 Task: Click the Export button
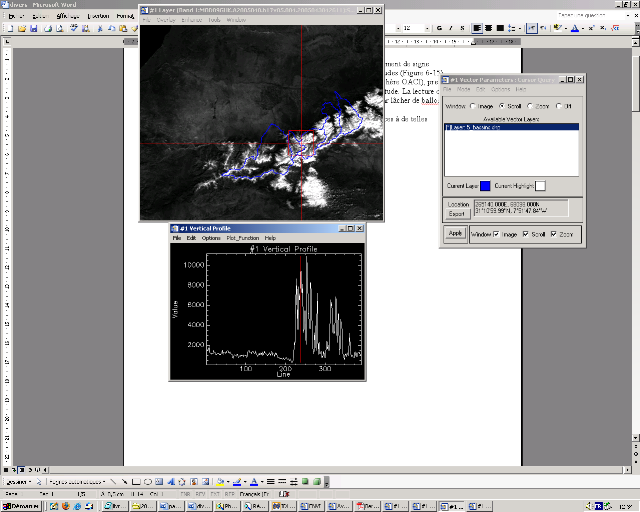(x=457, y=213)
